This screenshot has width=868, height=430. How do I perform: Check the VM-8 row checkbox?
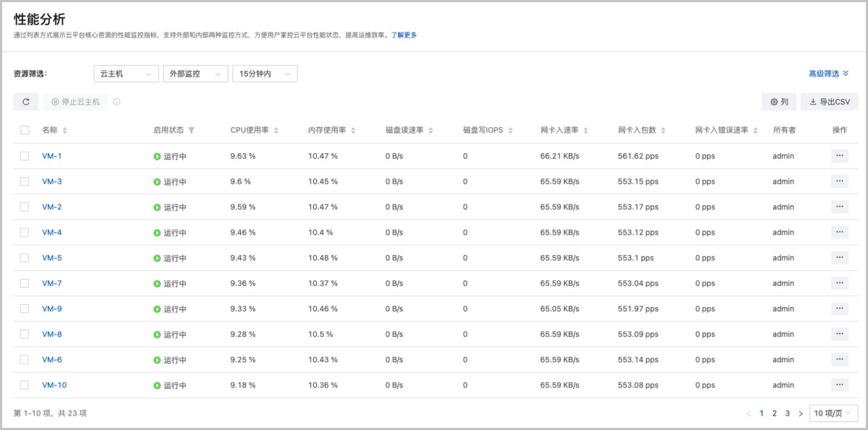25,334
